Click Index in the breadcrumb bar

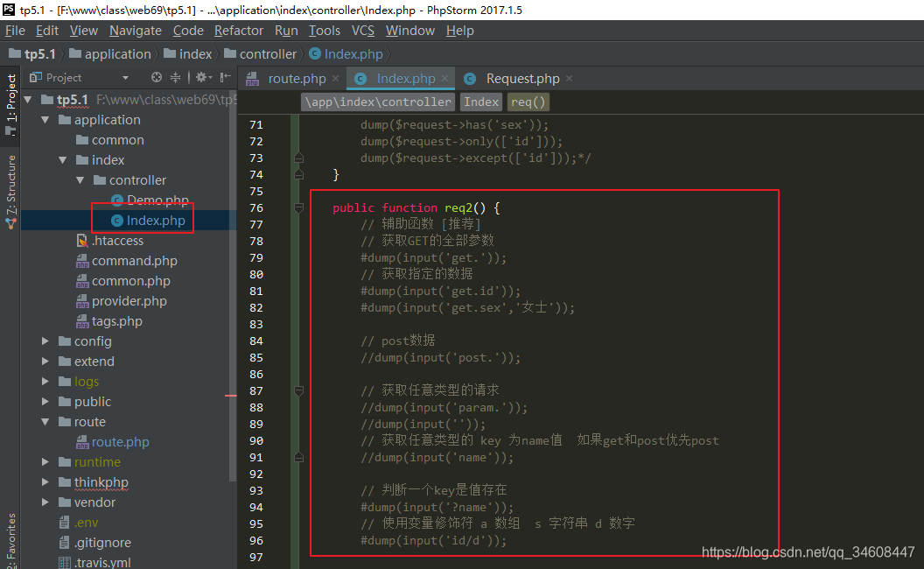coord(480,101)
